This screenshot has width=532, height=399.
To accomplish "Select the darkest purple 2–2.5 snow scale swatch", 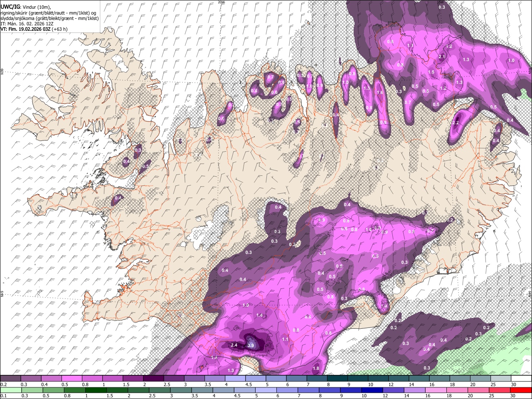I will coord(153,379).
